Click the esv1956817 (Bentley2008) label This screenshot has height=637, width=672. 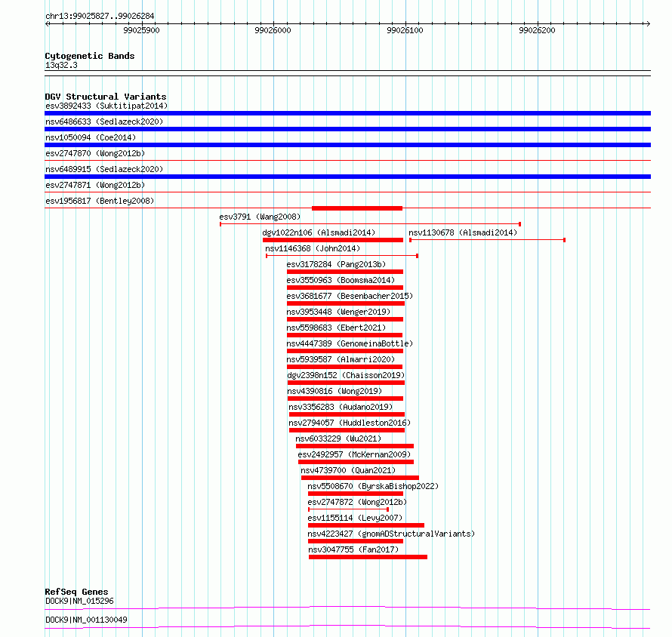point(100,201)
